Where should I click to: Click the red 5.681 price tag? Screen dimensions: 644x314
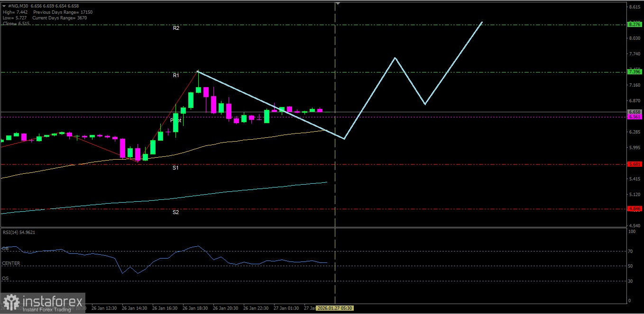coord(634,164)
